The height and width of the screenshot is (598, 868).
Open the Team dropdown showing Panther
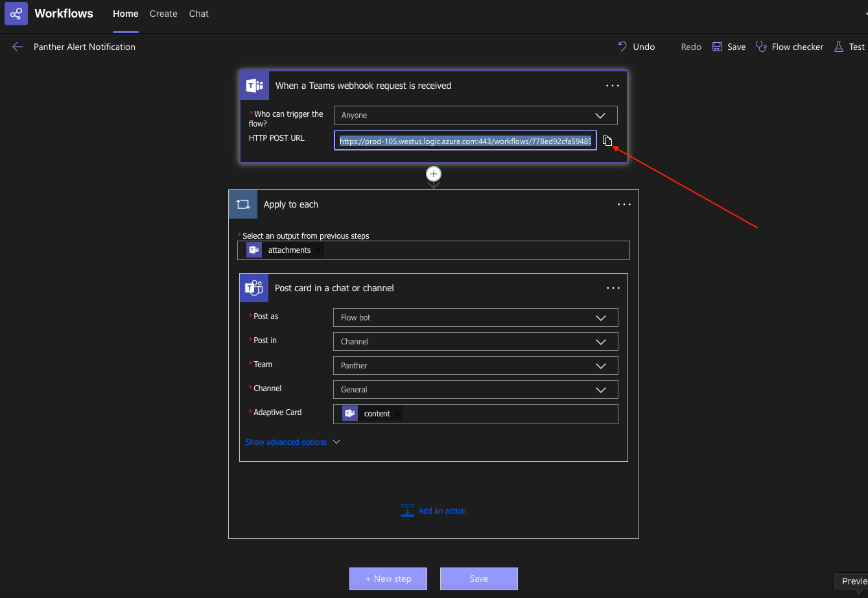click(x=475, y=366)
